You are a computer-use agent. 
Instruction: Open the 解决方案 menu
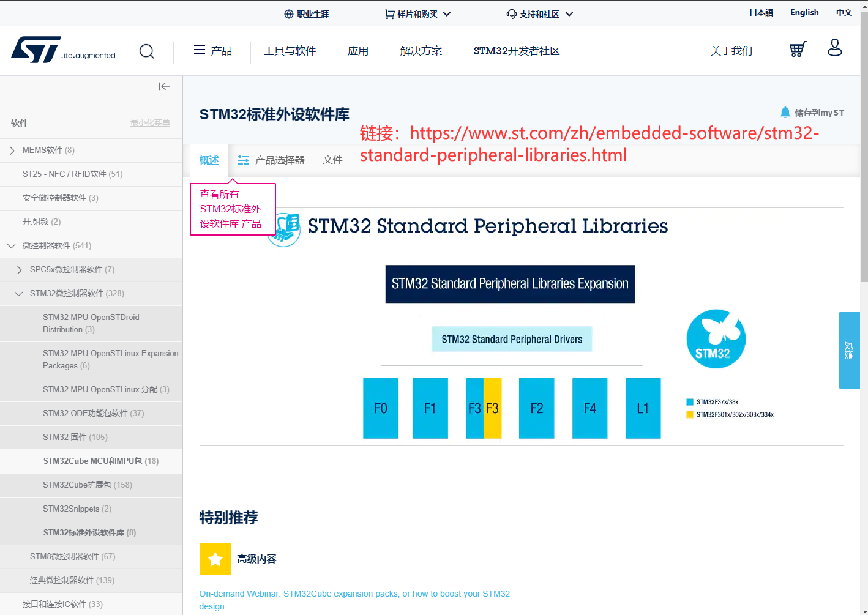click(x=421, y=51)
